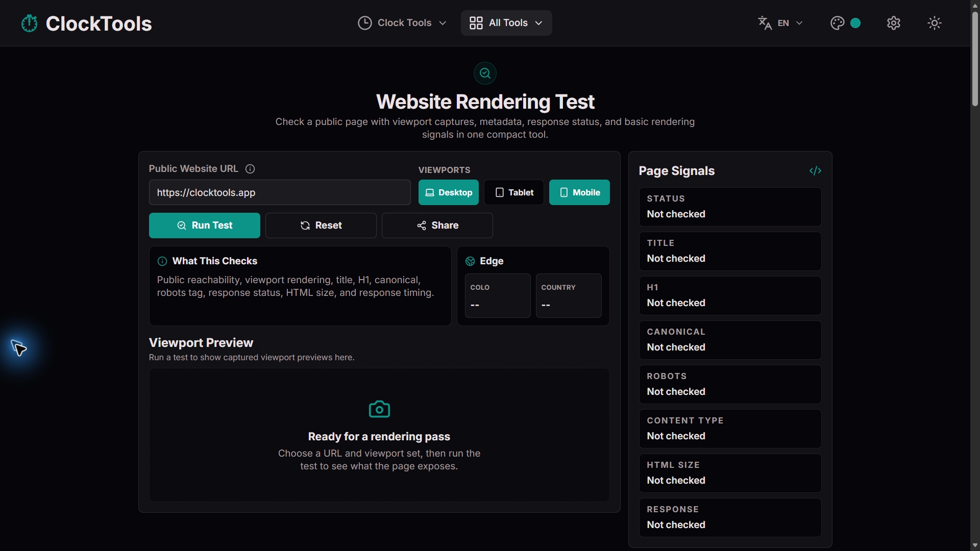
Task: Toggle the Mobile viewport
Action: pyautogui.click(x=579, y=192)
